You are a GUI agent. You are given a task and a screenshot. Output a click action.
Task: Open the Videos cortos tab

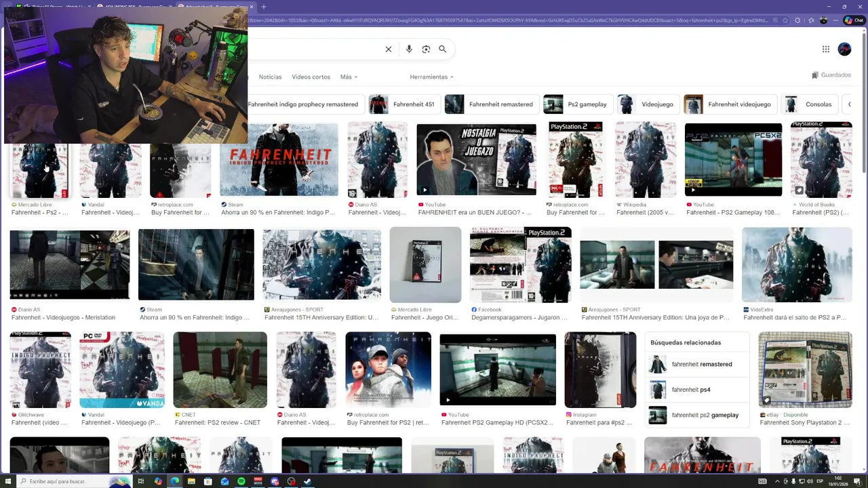click(x=311, y=77)
